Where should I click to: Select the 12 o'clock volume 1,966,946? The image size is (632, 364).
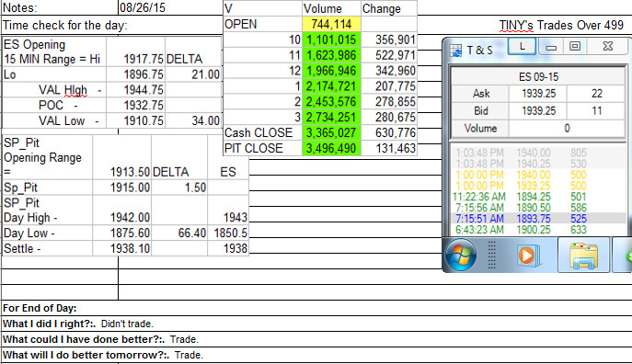331,71
